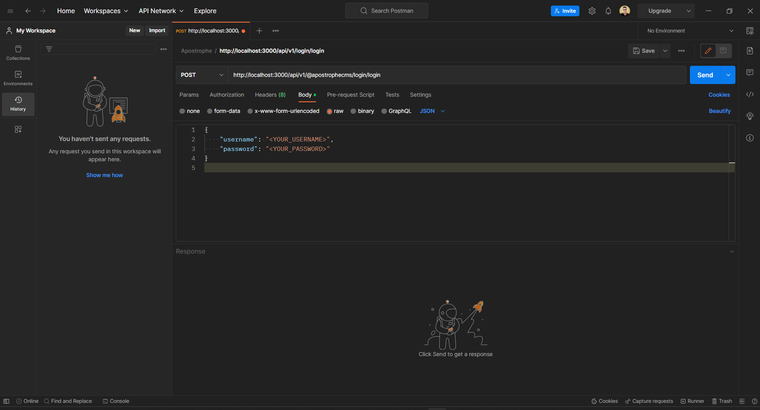
Task: Collapse the Response pane chevron
Action: [x=731, y=252]
